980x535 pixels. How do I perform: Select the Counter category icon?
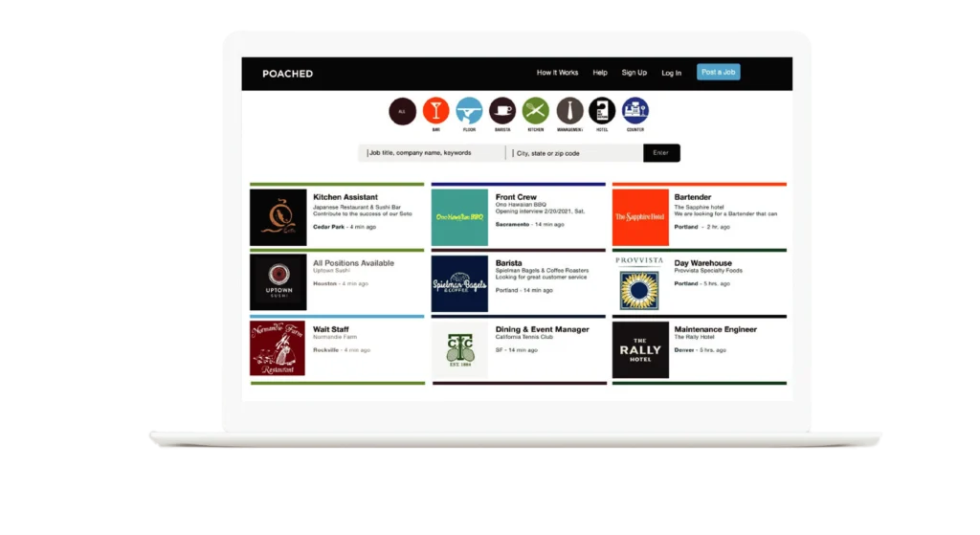point(635,111)
